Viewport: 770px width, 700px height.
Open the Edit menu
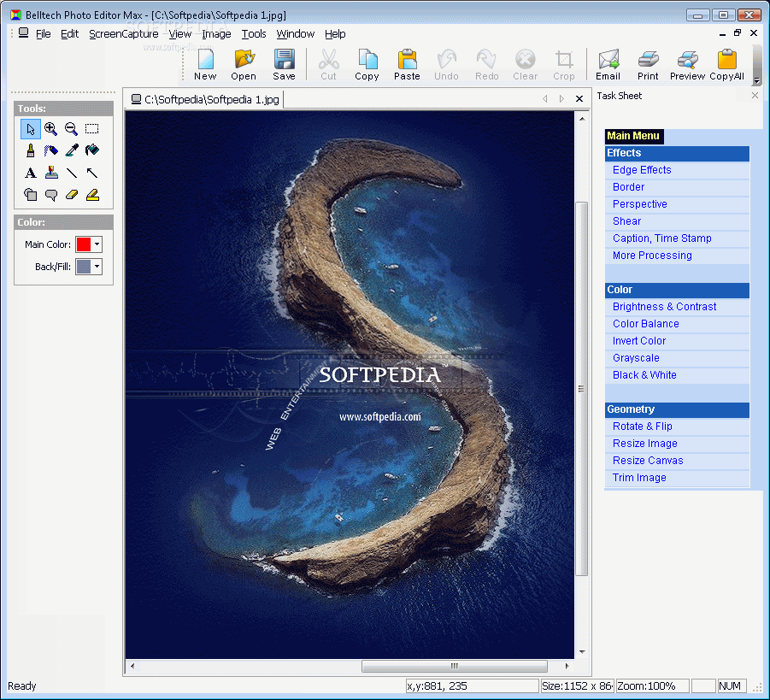(70, 34)
